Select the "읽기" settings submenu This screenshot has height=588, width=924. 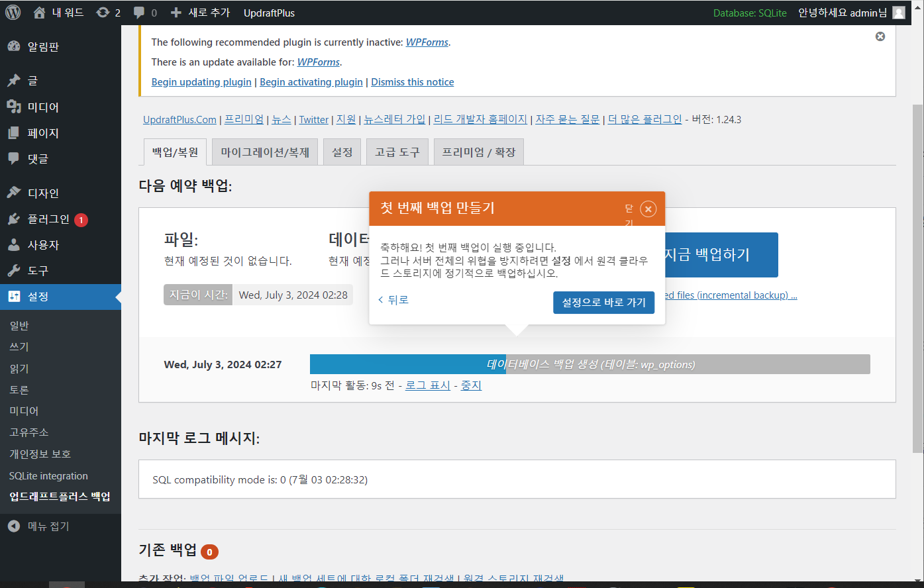click(19, 368)
